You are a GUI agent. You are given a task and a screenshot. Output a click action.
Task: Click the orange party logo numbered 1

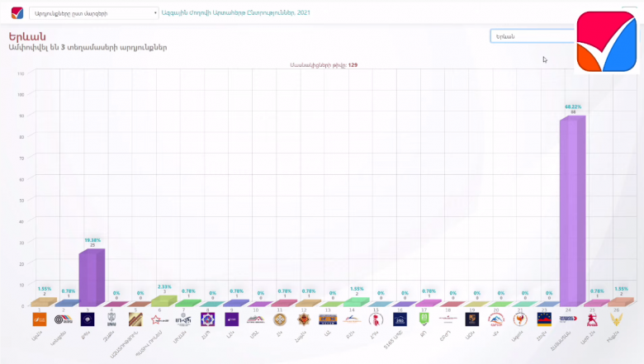(x=39, y=319)
